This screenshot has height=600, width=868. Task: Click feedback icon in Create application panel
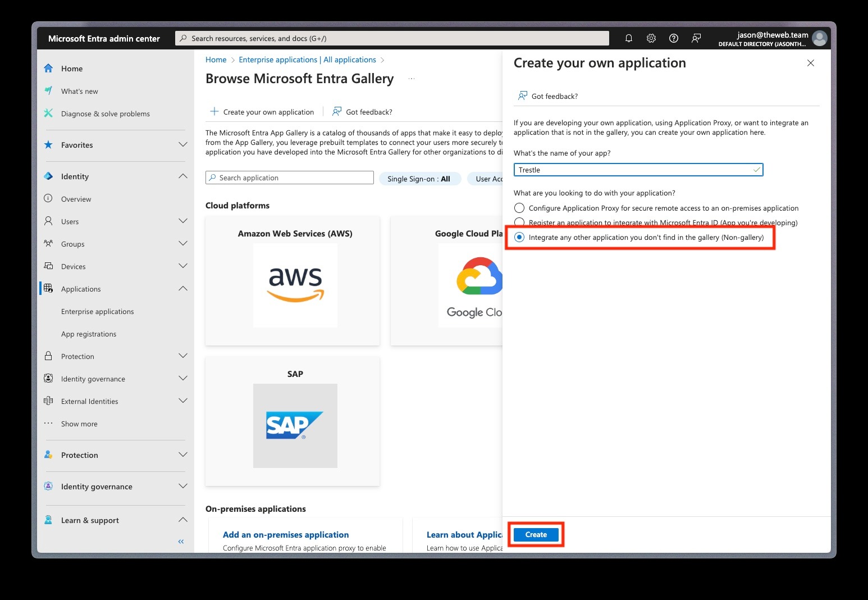pos(523,96)
